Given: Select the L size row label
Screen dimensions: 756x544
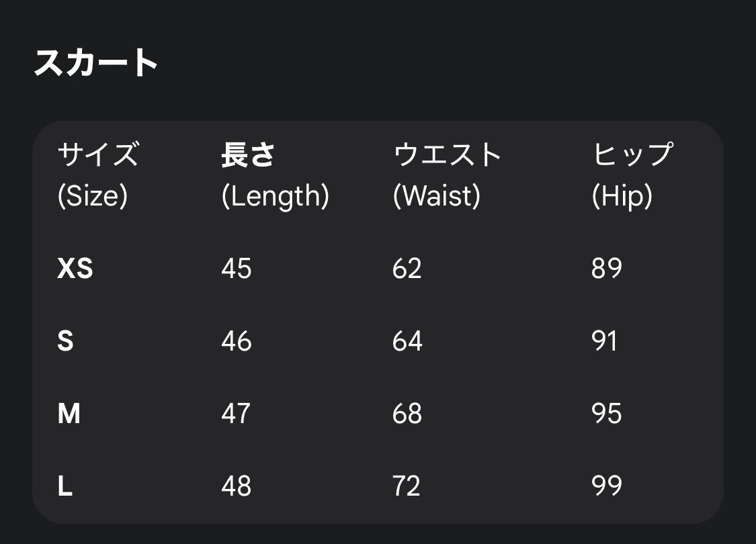Looking at the screenshot, I should pos(65,486).
